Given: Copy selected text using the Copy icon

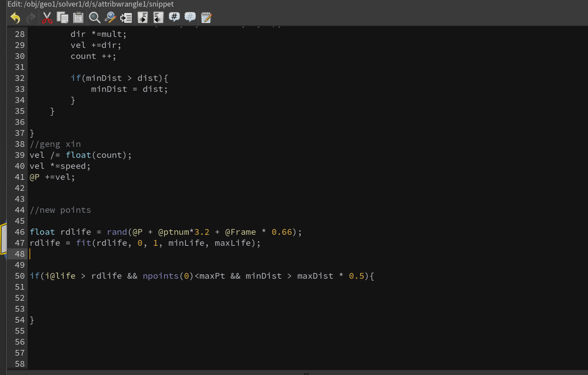Looking at the screenshot, I should click(x=63, y=18).
